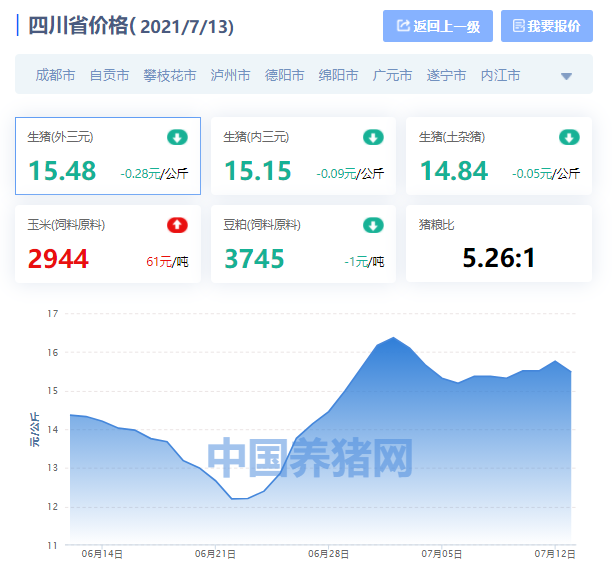Open the 猪粮比 card
Viewport: 612px width, 571px height.
point(499,244)
